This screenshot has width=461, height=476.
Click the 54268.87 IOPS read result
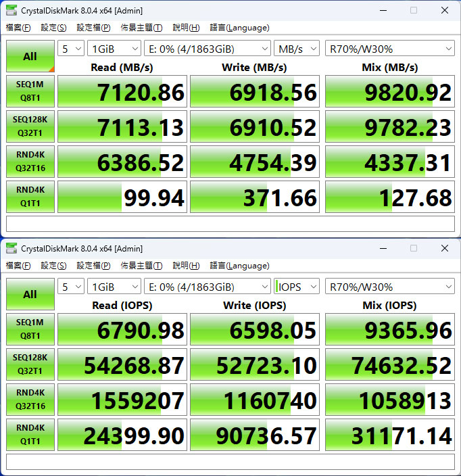pos(122,364)
